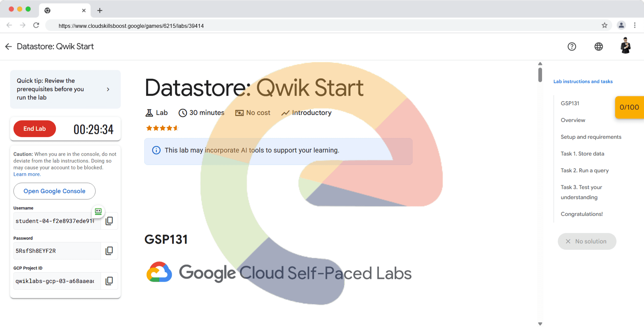Jump to Setup and requirements
The image size is (644, 327).
(591, 137)
